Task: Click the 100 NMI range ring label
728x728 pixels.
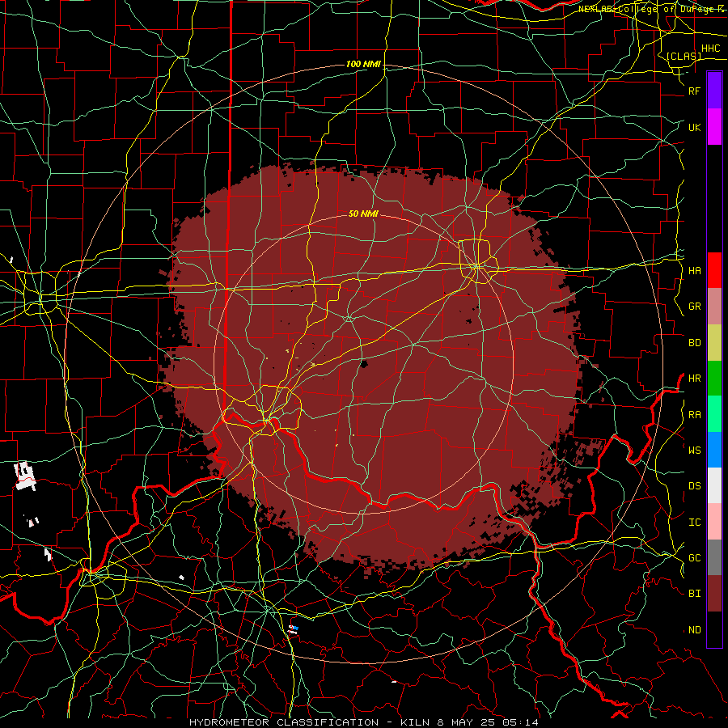Action: (363, 64)
